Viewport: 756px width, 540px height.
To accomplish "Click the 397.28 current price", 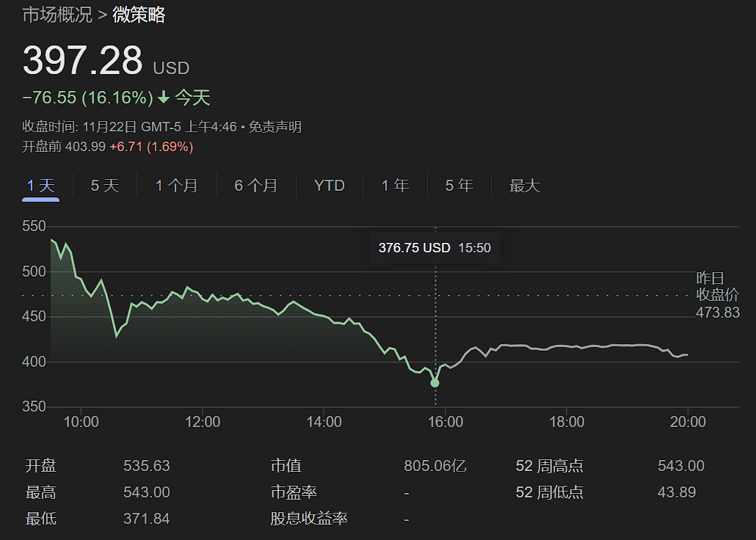I will coord(82,60).
